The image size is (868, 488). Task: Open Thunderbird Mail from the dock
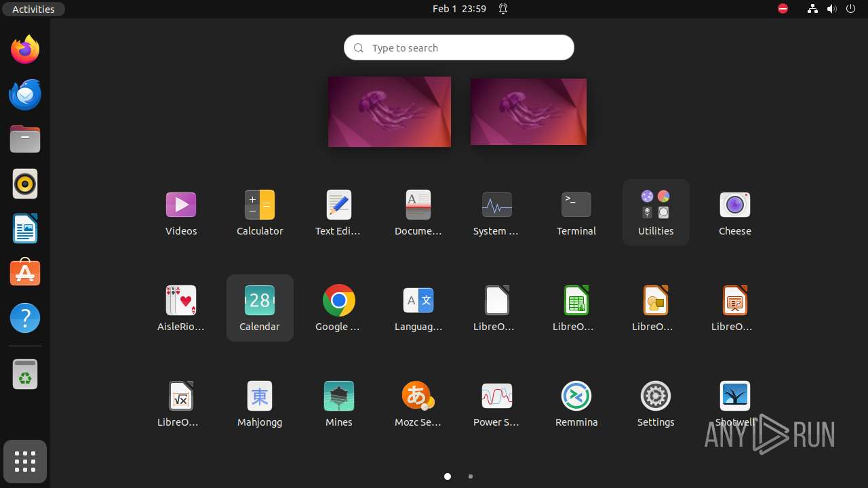point(25,94)
